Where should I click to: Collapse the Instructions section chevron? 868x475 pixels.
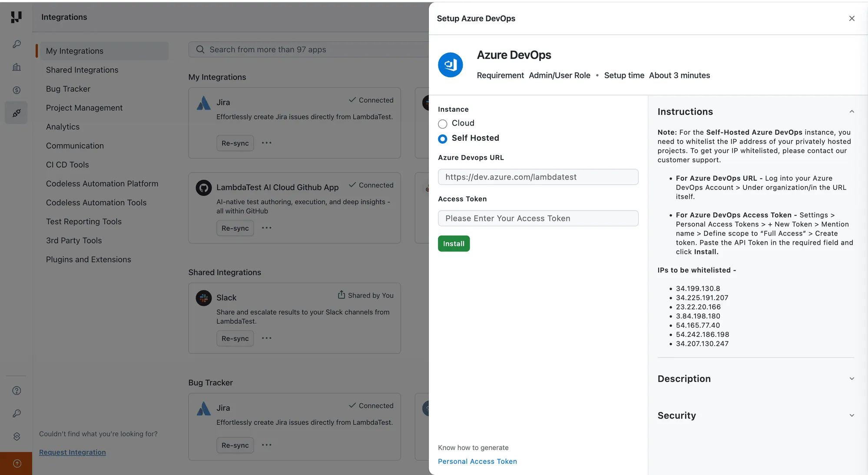[851, 112]
